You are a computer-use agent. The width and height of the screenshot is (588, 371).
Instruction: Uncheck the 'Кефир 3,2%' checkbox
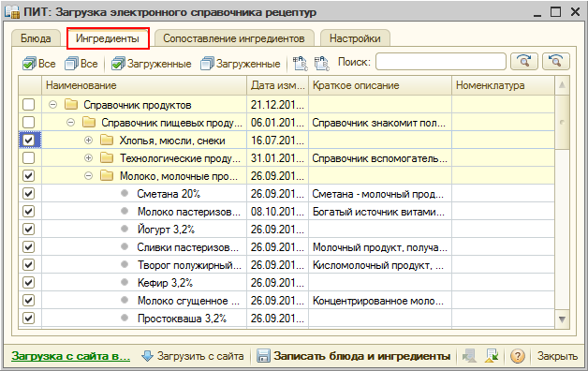coord(28,283)
